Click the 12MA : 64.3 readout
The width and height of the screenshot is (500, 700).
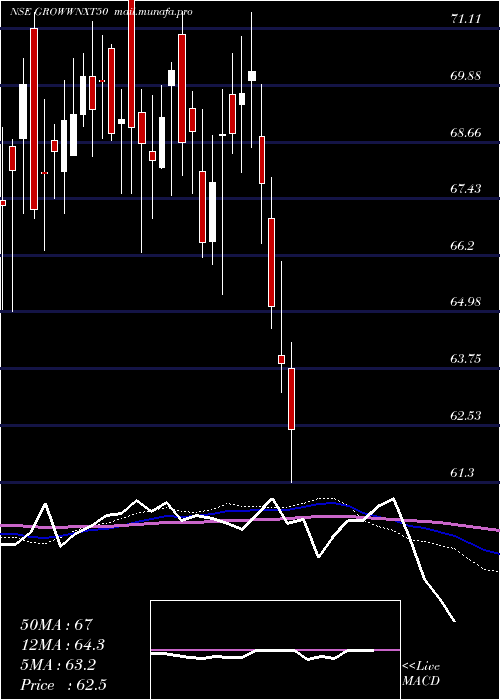[x=62, y=645]
